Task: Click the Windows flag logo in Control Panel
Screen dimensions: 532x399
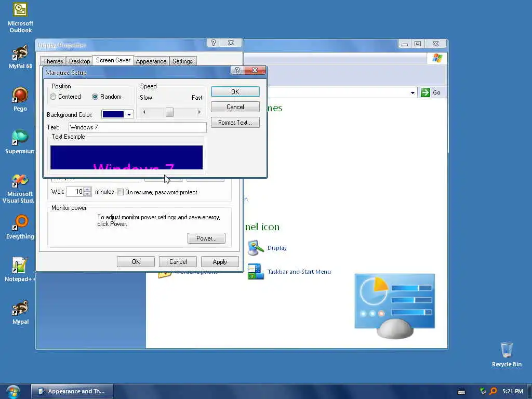Action: [x=437, y=58]
